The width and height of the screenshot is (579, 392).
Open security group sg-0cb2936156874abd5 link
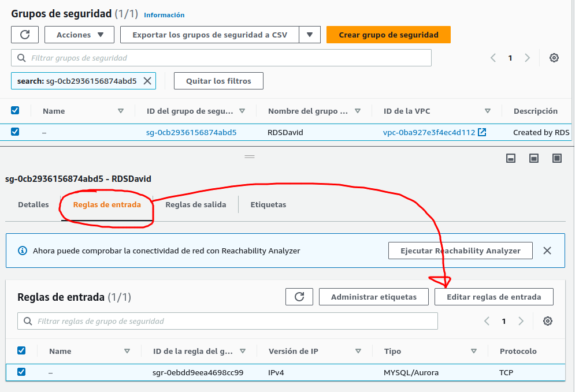point(191,132)
